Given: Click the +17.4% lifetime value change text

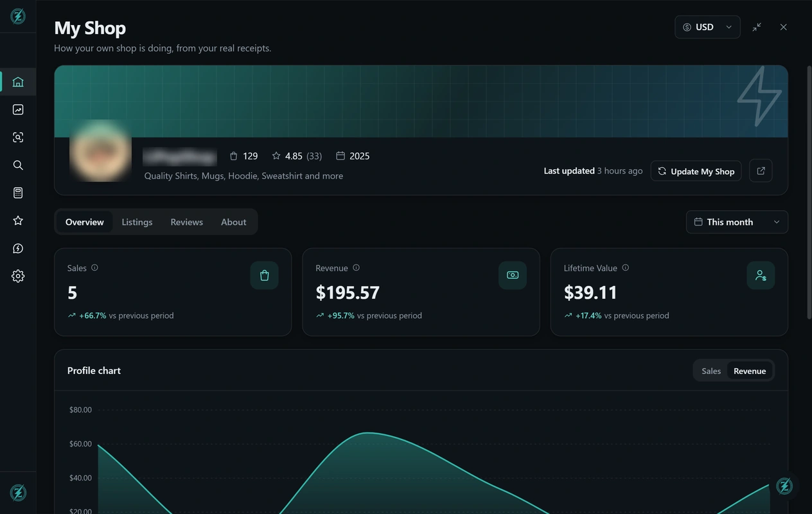Looking at the screenshot, I should tap(588, 315).
